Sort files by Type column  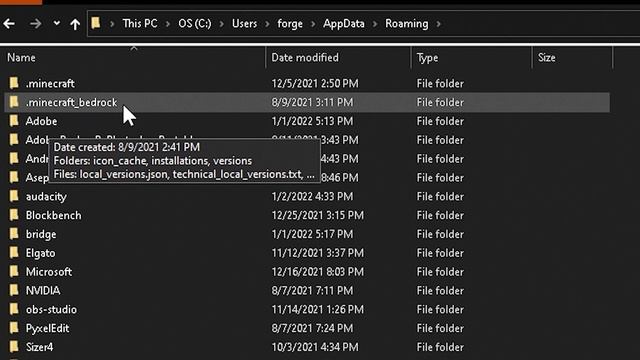472,58
